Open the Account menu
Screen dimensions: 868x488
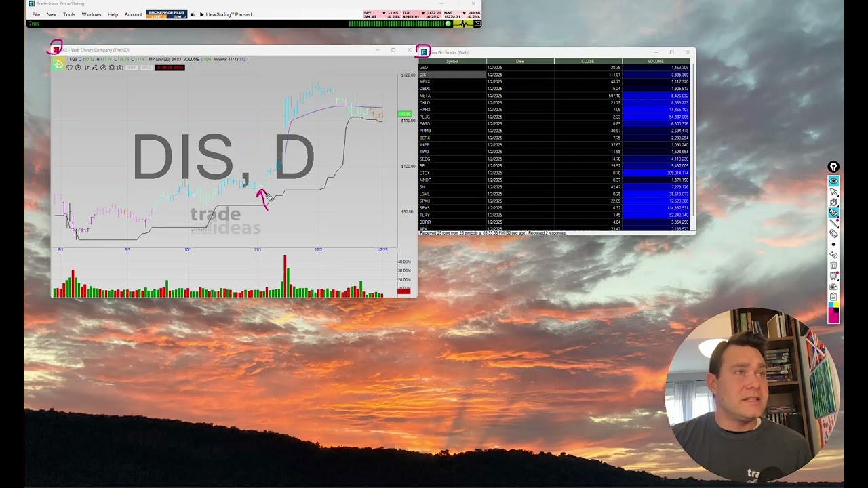click(x=133, y=14)
